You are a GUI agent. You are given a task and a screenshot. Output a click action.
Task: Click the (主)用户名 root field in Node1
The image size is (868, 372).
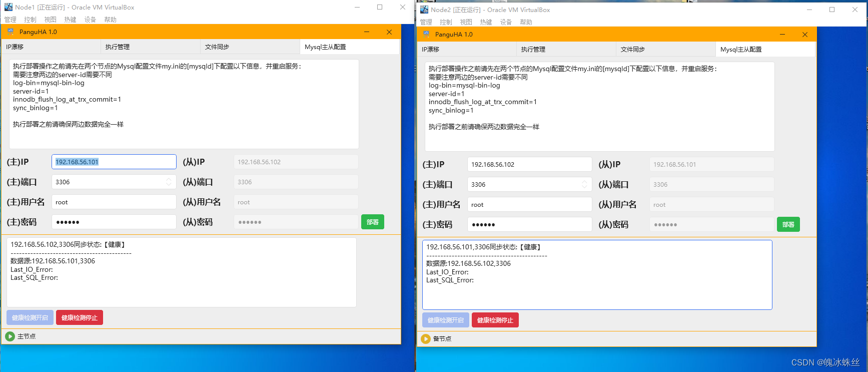click(x=114, y=202)
